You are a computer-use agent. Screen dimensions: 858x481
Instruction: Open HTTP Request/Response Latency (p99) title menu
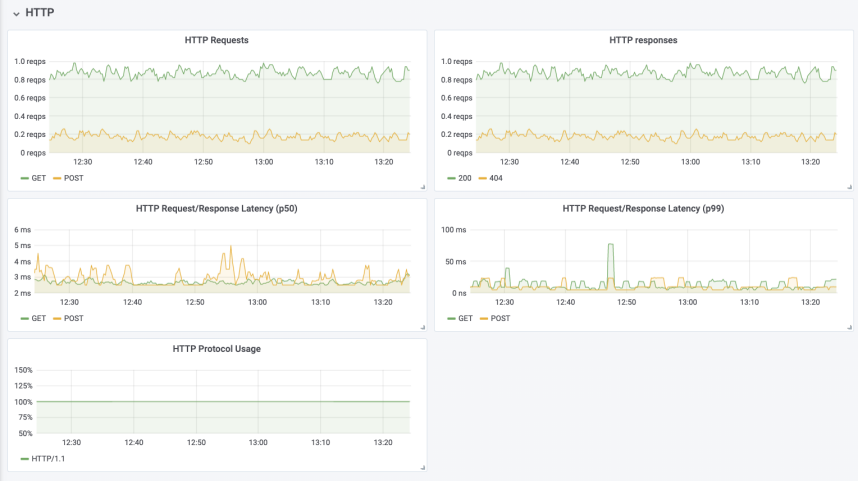pyautogui.click(x=643, y=208)
